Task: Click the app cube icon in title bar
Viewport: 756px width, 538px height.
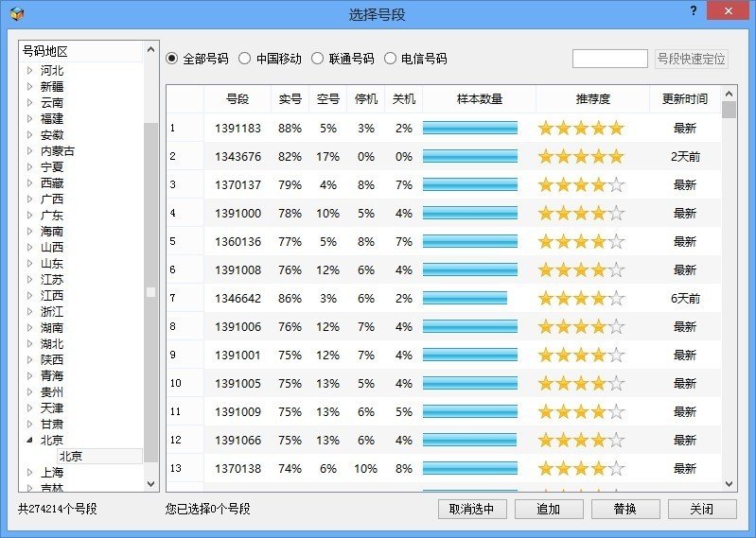Action: pos(17,13)
